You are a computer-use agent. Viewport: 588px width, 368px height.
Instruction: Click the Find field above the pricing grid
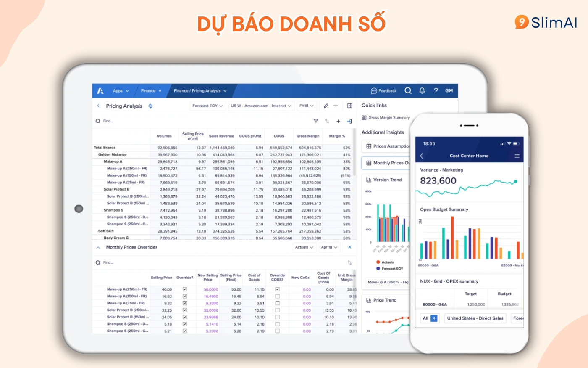pyautogui.click(x=108, y=121)
